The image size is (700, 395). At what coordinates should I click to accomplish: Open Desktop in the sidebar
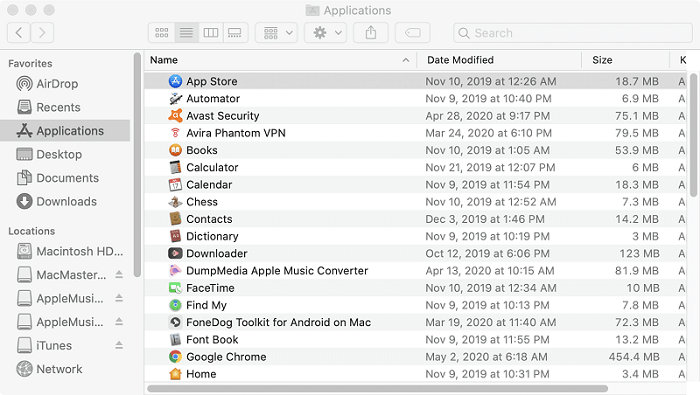click(66, 154)
